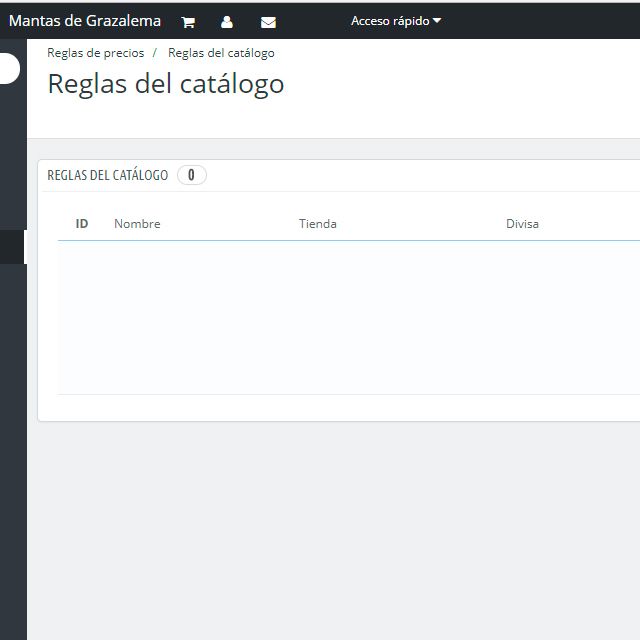Sort table by Tienda column header
The image size is (640, 640).
318,224
